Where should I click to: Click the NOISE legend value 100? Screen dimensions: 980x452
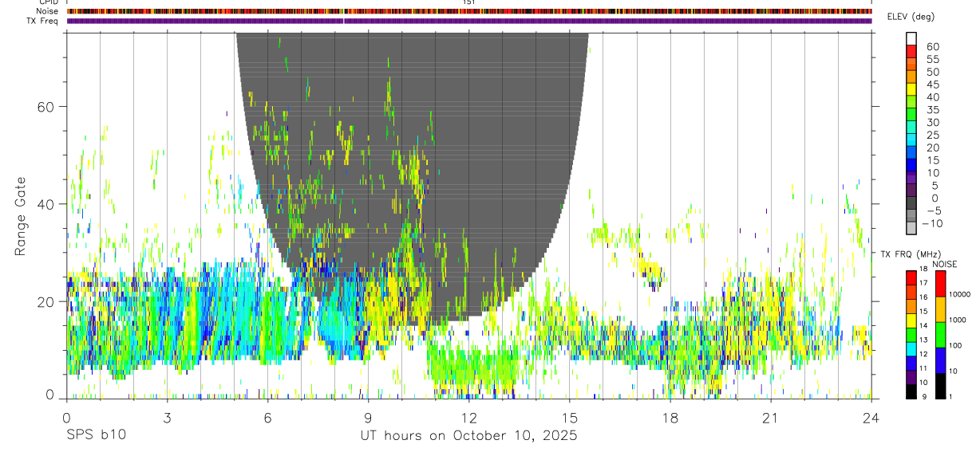[954, 345]
